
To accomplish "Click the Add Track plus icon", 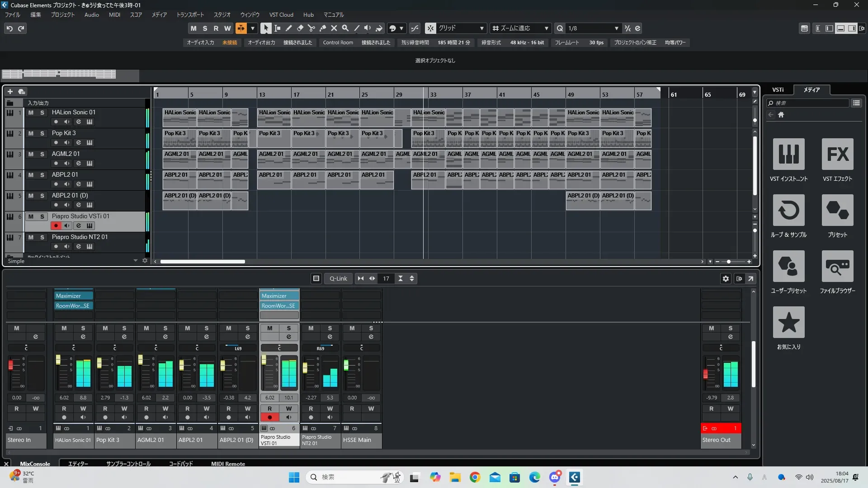I will pos(10,91).
